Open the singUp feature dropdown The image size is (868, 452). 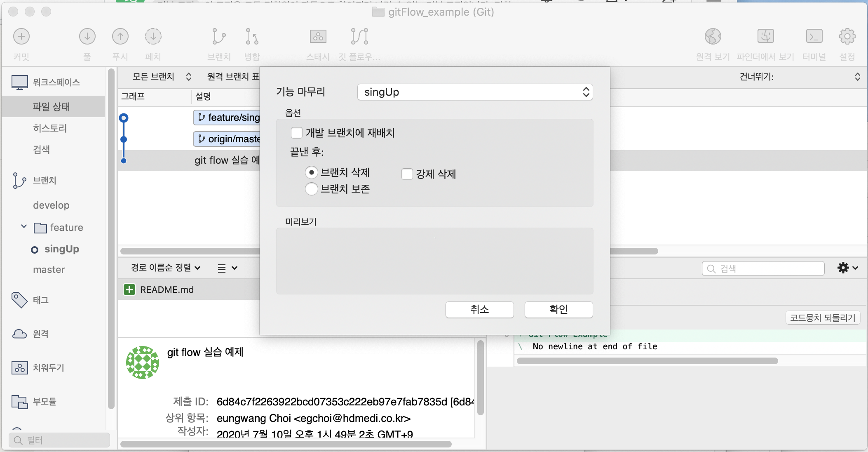[475, 92]
